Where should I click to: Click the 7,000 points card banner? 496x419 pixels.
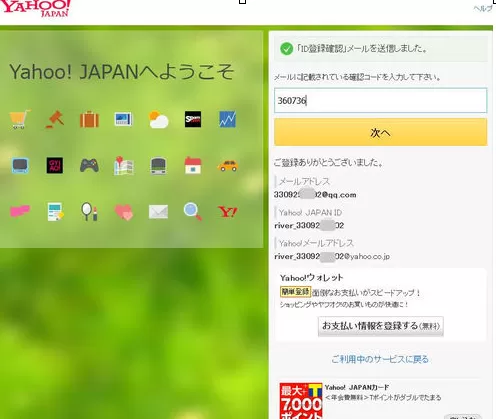[x=301, y=401]
